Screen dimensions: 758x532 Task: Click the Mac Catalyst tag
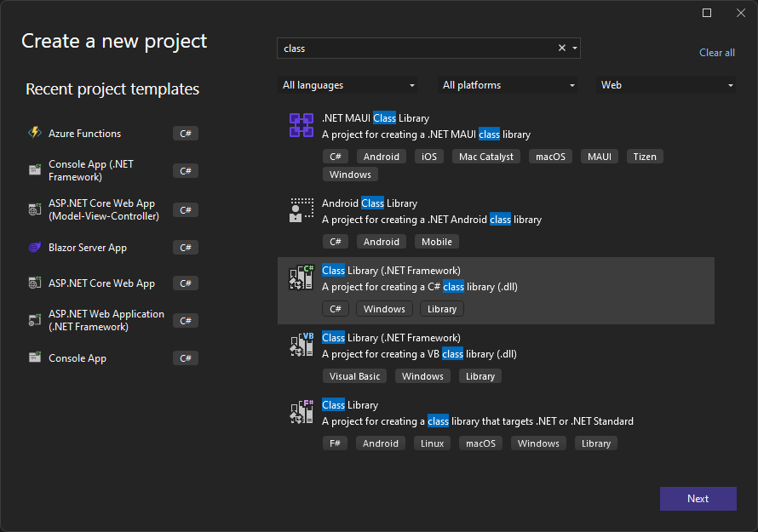tap(485, 157)
